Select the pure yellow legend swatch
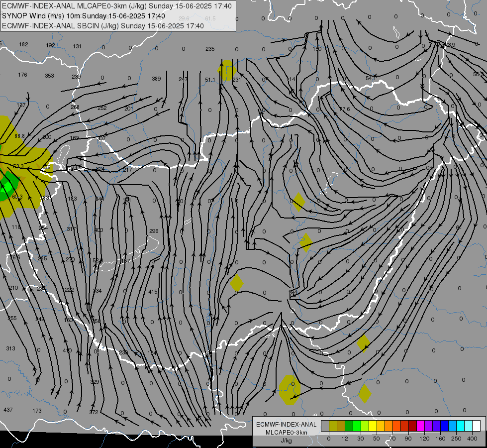487x448 pixels. [x=373, y=426]
